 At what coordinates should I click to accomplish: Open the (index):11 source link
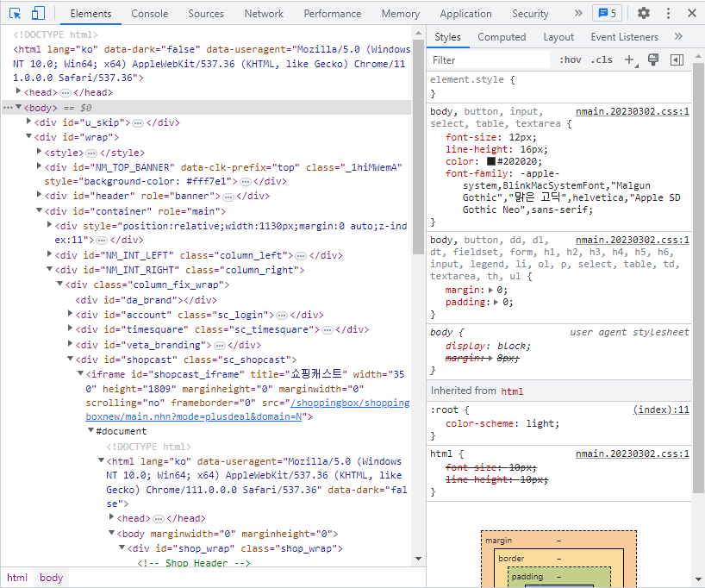(x=661, y=410)
